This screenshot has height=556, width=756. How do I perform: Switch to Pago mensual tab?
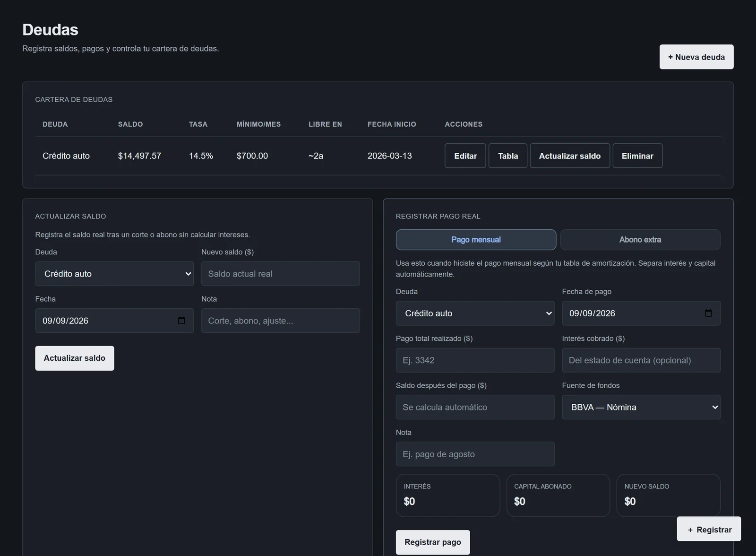pos(476,240)
